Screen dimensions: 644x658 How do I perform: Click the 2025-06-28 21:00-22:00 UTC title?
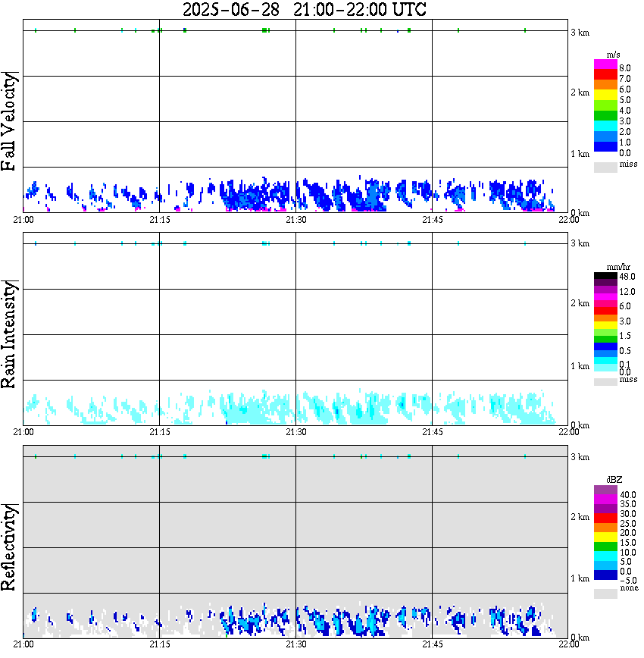(x=304, y=9)
